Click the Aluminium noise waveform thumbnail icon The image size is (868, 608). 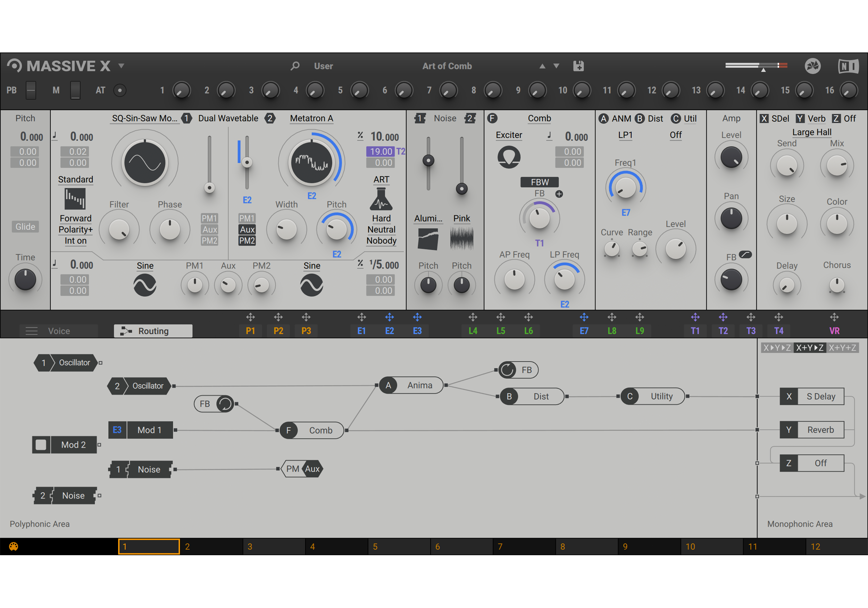[x=428, y=239]
